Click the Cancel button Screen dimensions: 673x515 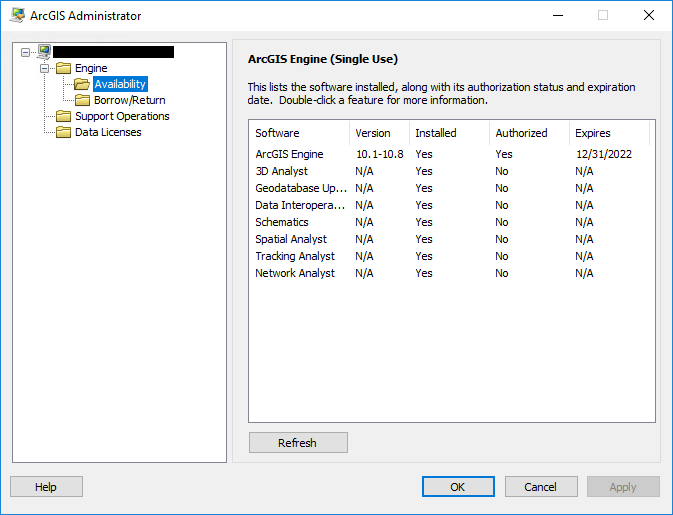point(541,487)
